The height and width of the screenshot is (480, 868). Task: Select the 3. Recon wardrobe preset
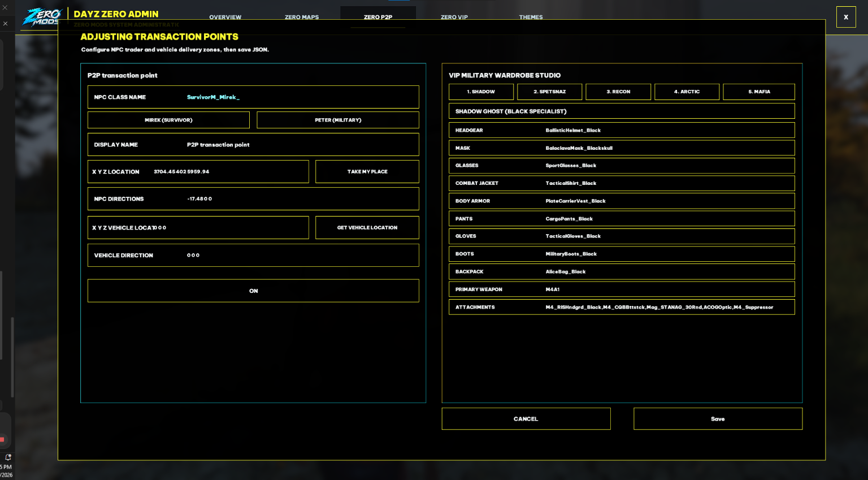pos(618,92)
